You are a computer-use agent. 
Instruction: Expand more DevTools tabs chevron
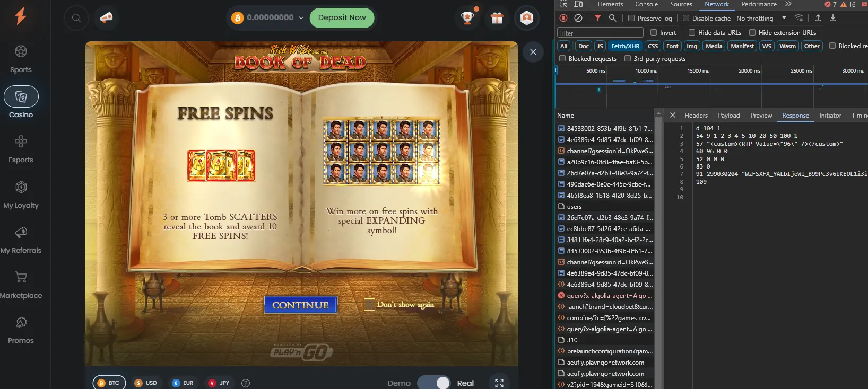[x=788, y=4]
